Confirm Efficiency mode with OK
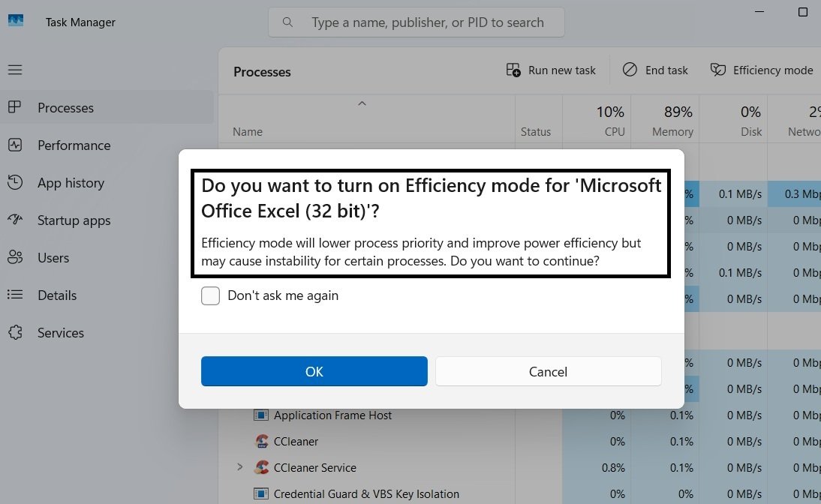Viewport: 821px width, 504px height. 314,371
